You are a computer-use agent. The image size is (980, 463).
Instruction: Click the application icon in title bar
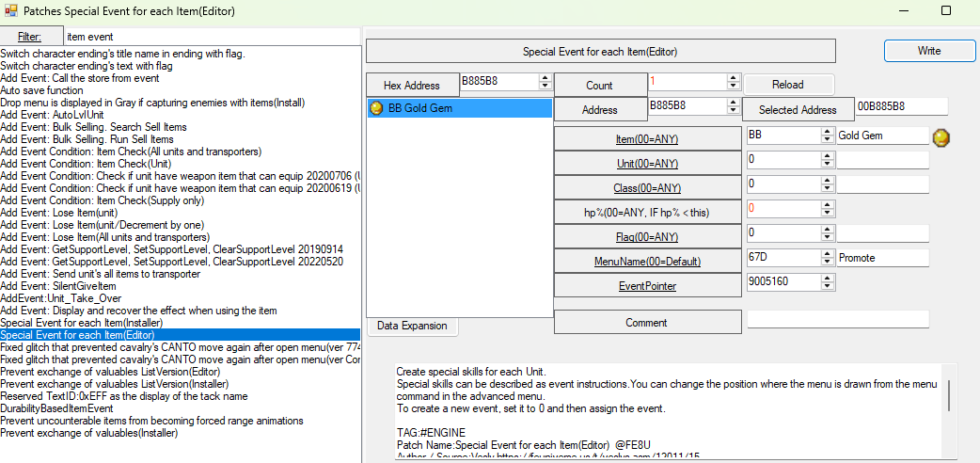click(x=11, y=10)
